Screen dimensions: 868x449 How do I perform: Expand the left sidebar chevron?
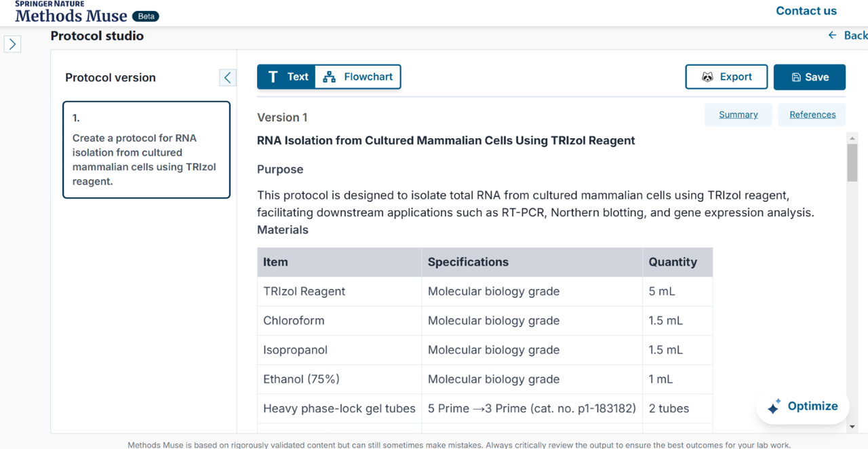(12, 44)
